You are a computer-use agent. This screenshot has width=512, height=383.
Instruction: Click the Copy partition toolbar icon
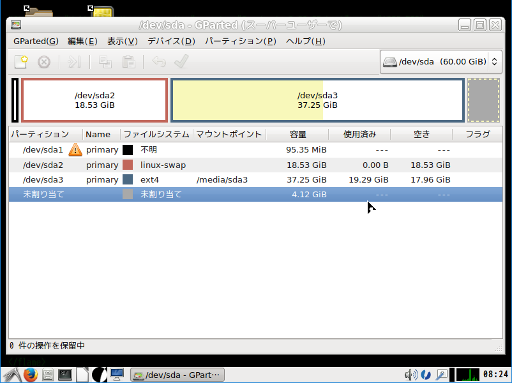point(105,62)
